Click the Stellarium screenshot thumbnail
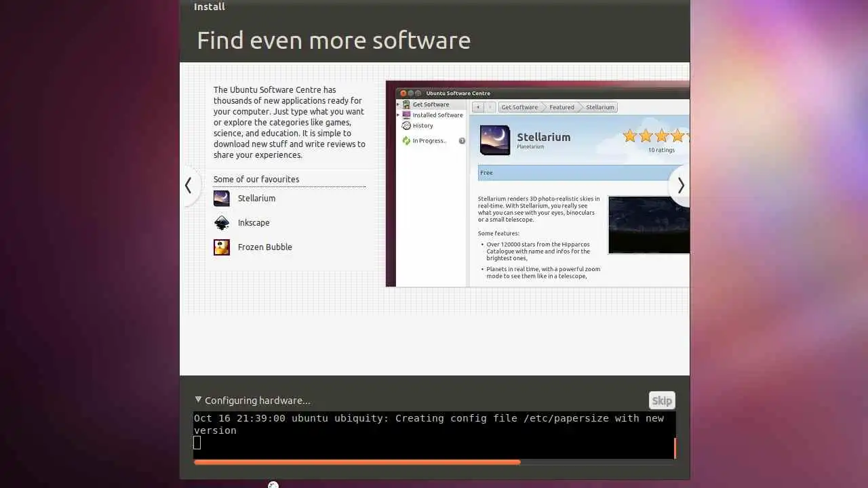The height and width of the screenshot is (488, 868). [649, 225]
